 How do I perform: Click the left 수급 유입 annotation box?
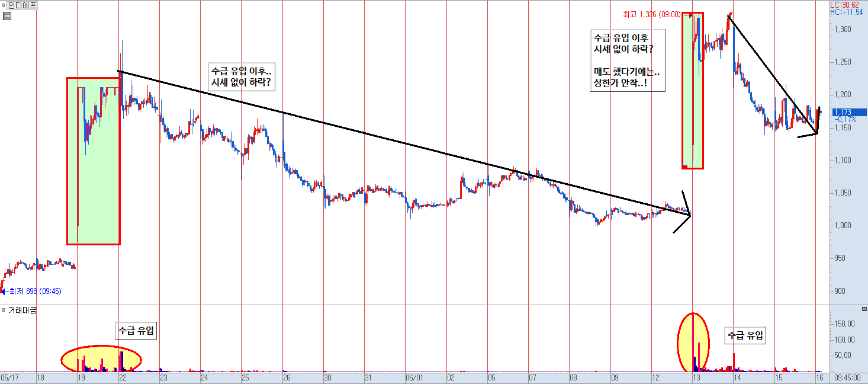click(x=137, y=330)
